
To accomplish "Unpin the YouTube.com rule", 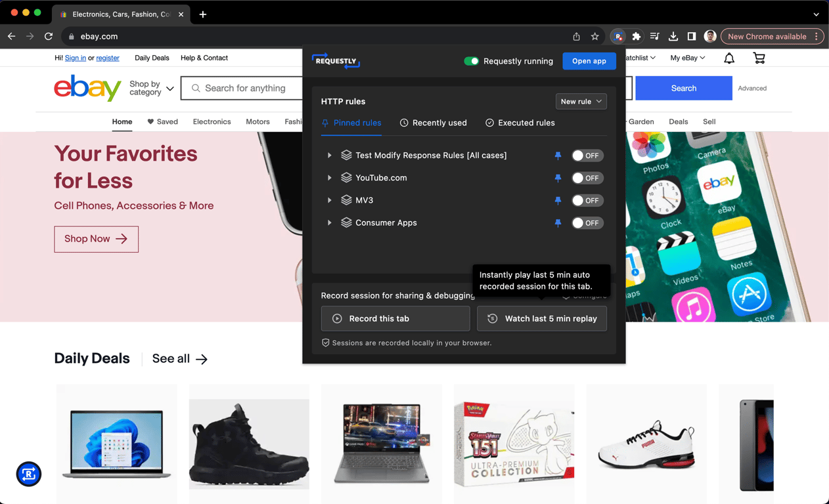I will [x=558, y=178].
